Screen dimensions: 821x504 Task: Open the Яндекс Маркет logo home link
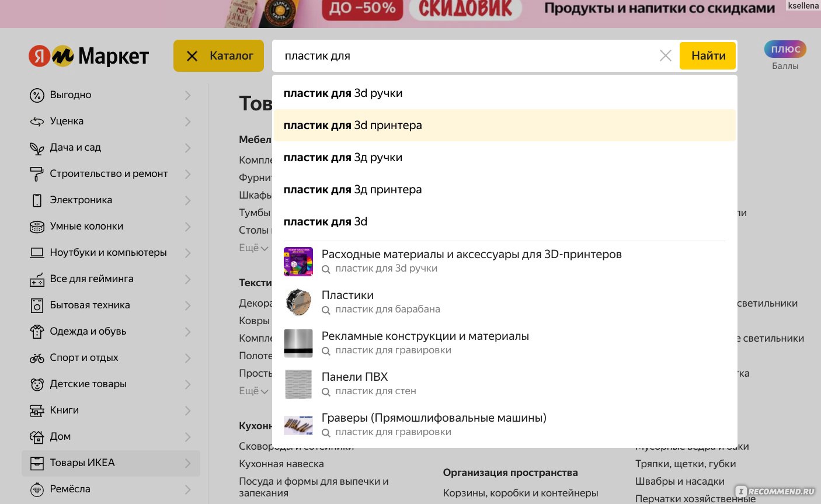pos(89,56)
